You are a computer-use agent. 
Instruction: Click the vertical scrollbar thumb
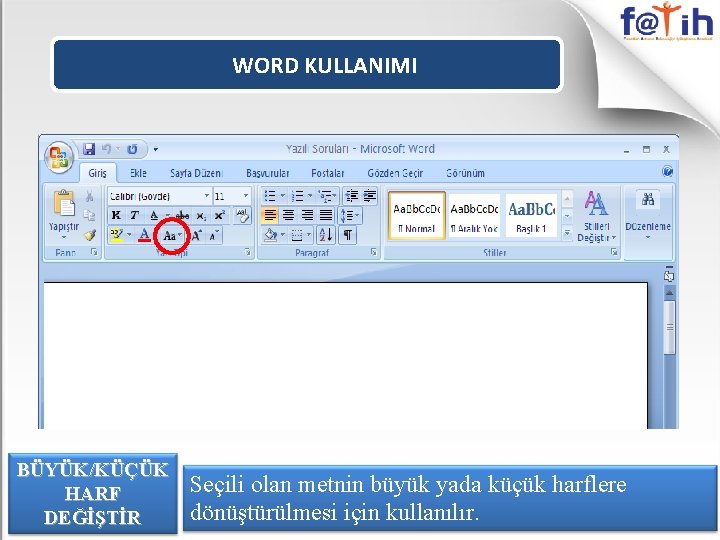pos(669,327)
